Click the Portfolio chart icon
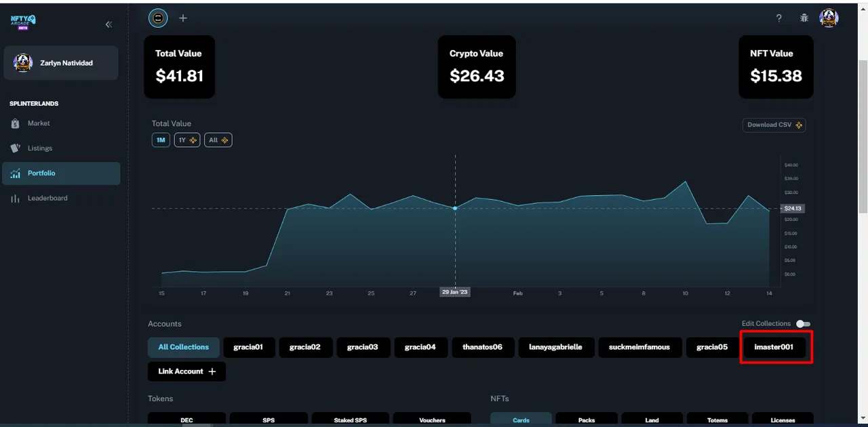Viewport: 868px width, 427px height. pos(16,174)
